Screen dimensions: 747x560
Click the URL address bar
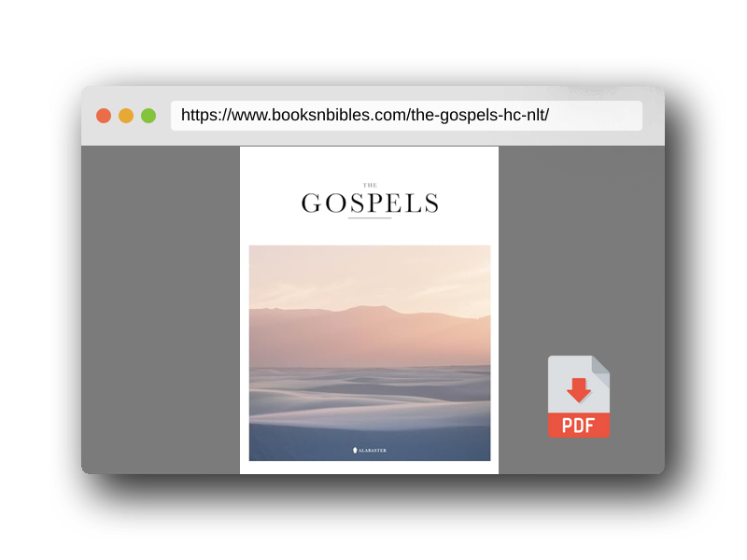406,115
